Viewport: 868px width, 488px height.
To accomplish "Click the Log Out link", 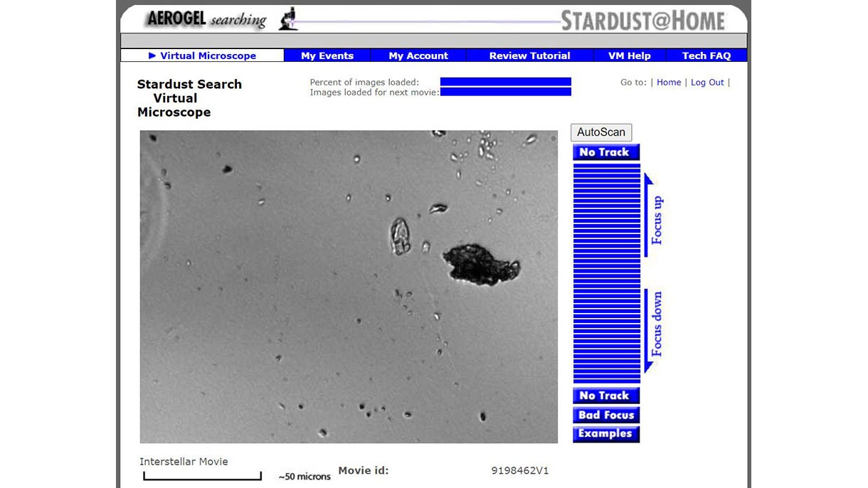I will [707, 83].
